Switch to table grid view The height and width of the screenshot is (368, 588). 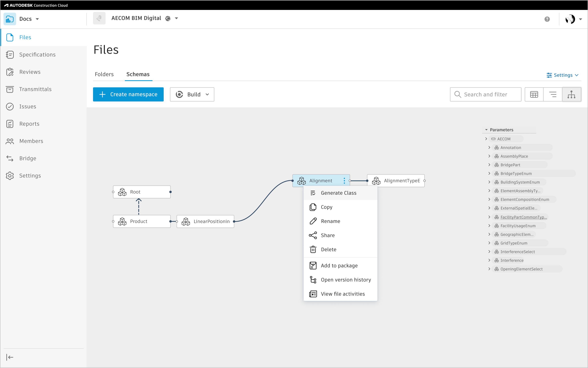tap(534, 95)
